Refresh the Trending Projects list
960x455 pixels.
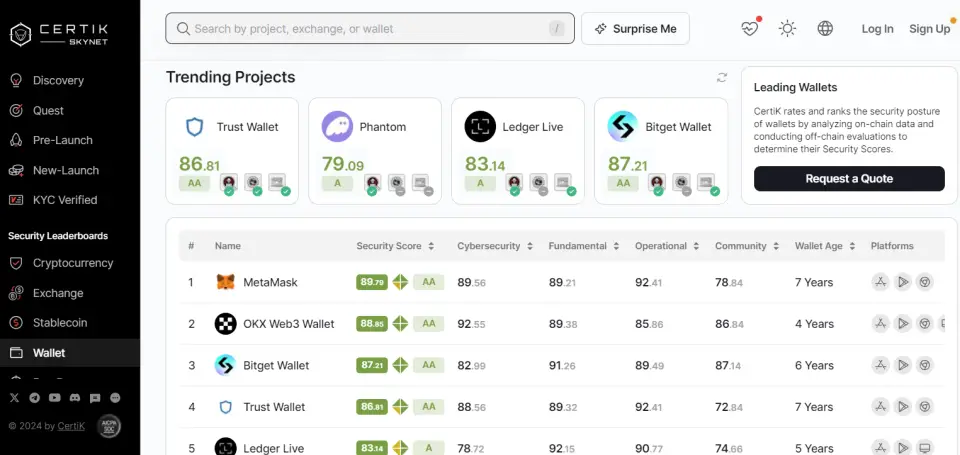pos(722,78)
